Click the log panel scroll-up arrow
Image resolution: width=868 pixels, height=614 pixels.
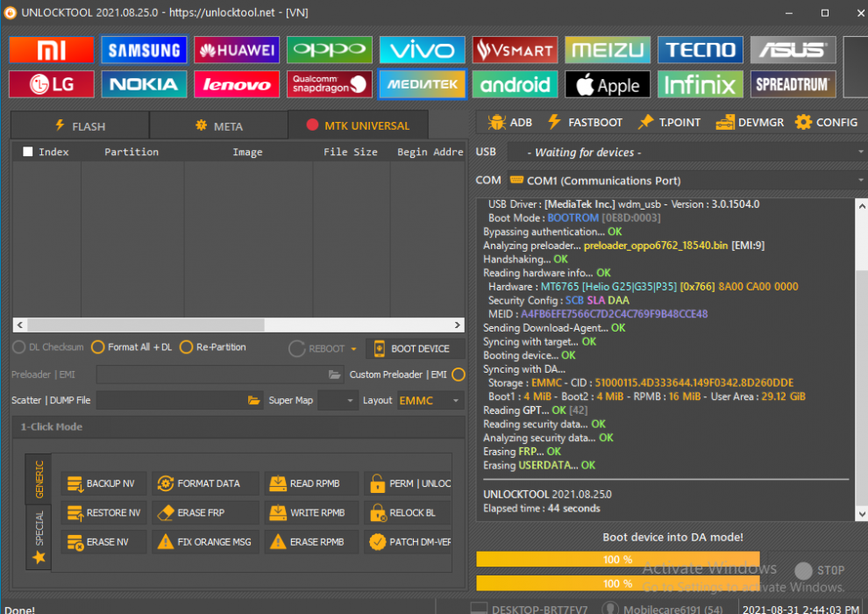[x=862, y=206]
